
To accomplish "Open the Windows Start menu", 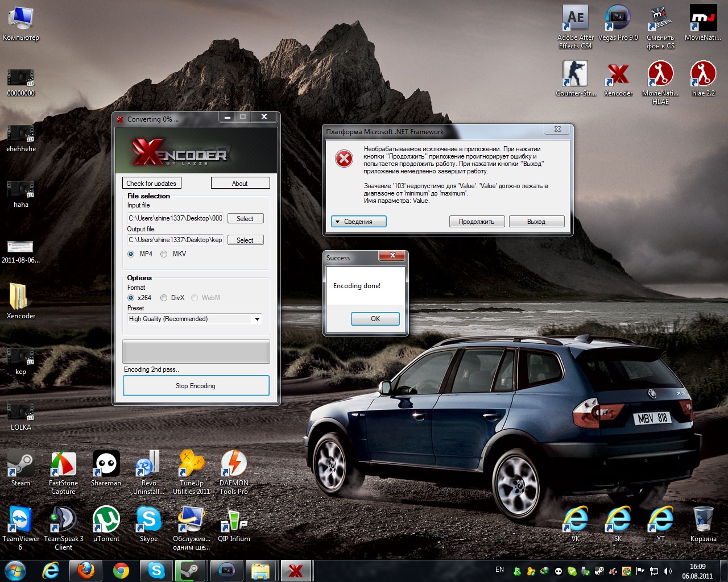I will click(x=15, y=570).
